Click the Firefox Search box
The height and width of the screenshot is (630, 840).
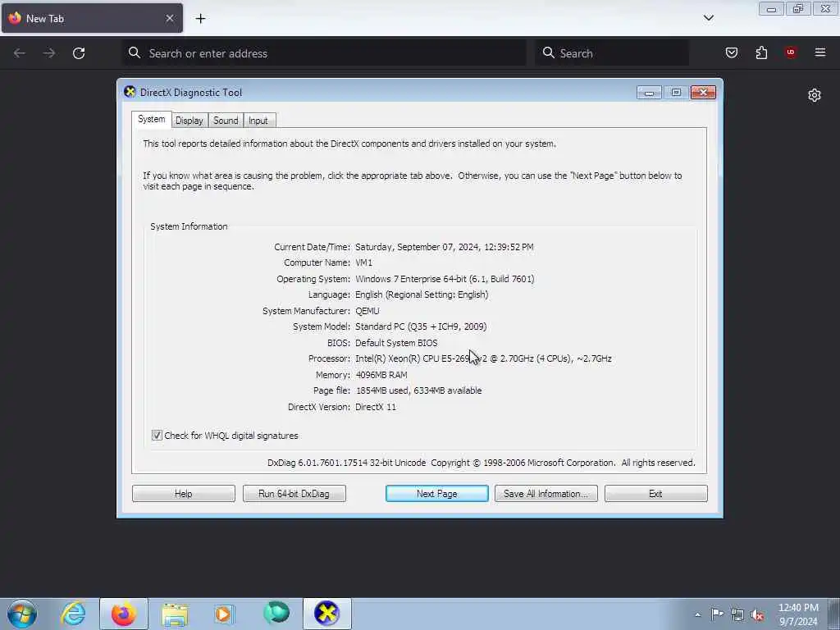pos(612,53)
